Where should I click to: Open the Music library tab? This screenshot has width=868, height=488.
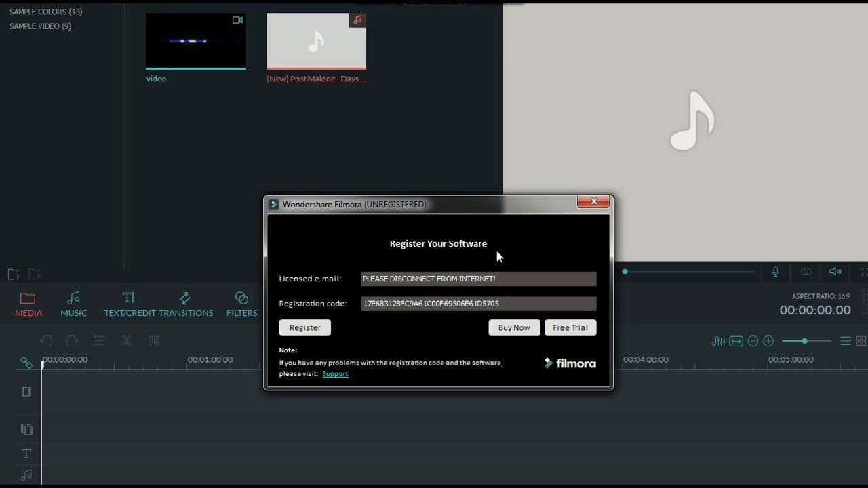click(x=73, y=304)
